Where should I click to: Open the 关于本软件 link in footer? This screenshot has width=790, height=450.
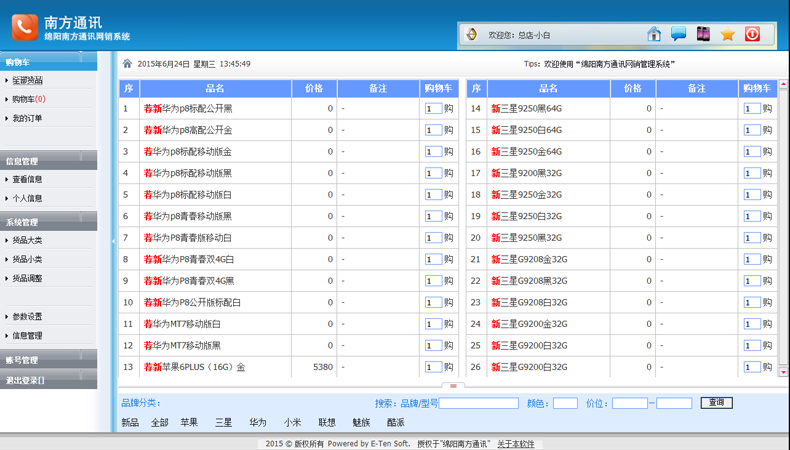click(516, 444)
